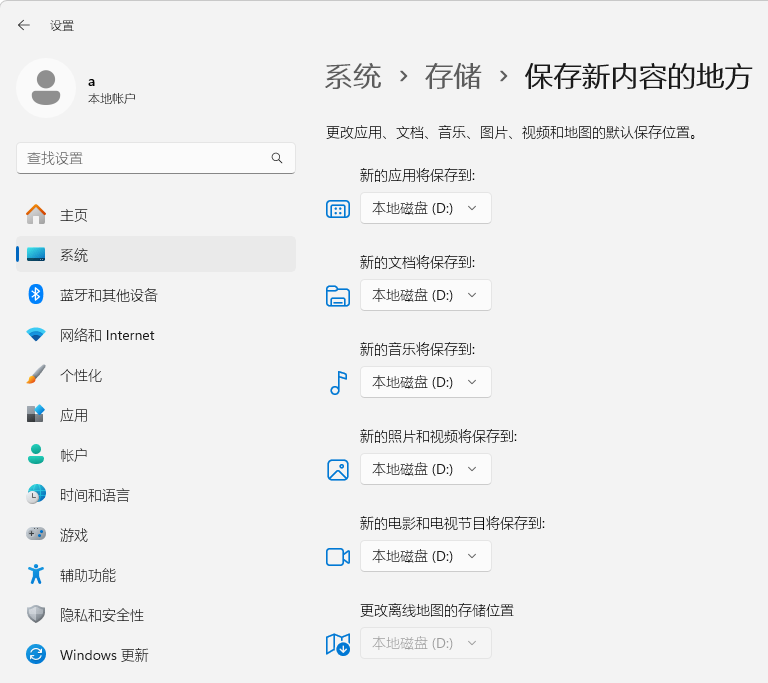Click the 本地帐户 label under username
This screenshot has height=683, width=768.
(112, 98)
